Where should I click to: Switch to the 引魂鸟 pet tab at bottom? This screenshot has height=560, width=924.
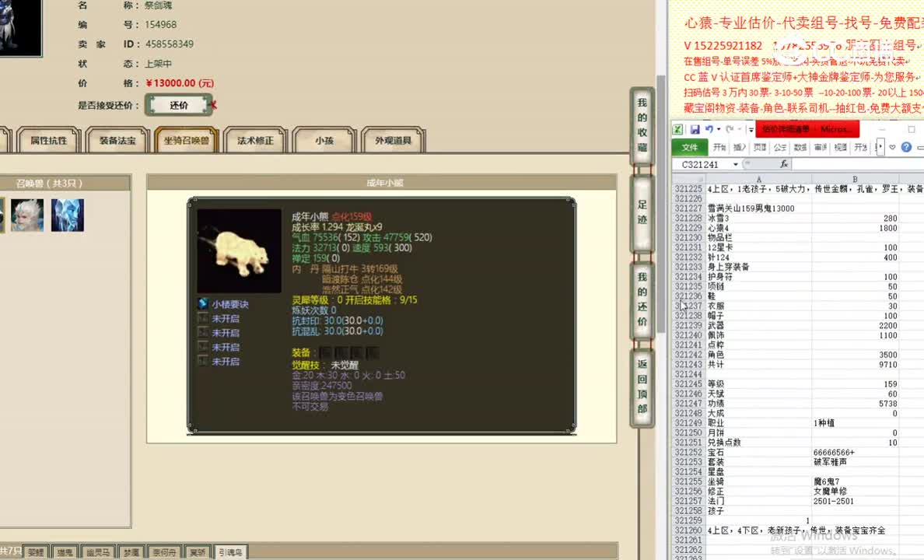pyautogui.click(x=231, y=551)
